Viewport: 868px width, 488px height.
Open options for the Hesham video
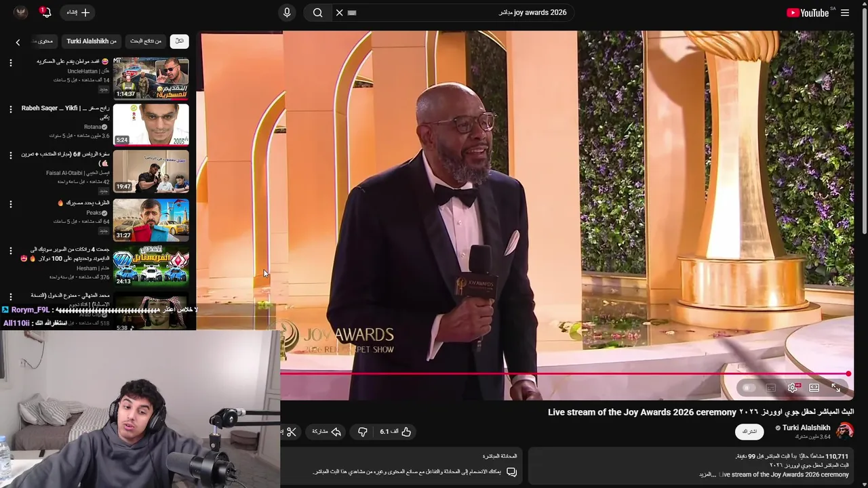pos(10,250)
